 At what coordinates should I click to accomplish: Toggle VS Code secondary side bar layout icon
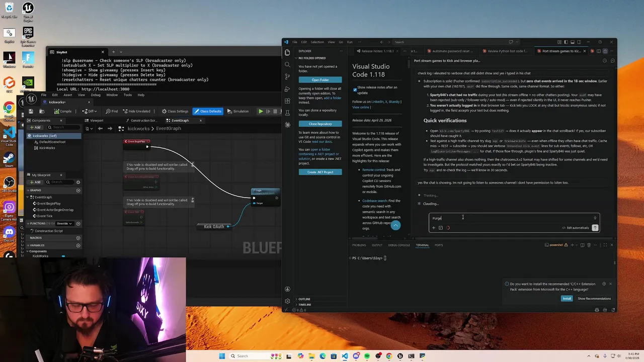coord(579,42)
